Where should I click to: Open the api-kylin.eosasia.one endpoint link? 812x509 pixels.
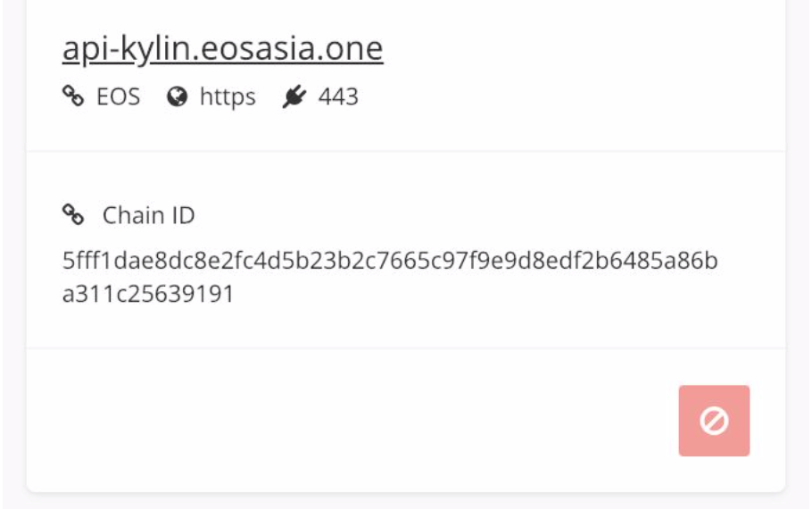coord(223,49)
